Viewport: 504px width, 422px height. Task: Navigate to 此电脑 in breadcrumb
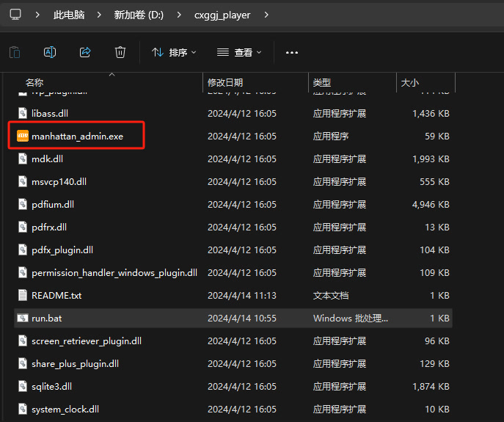point(69,15)
